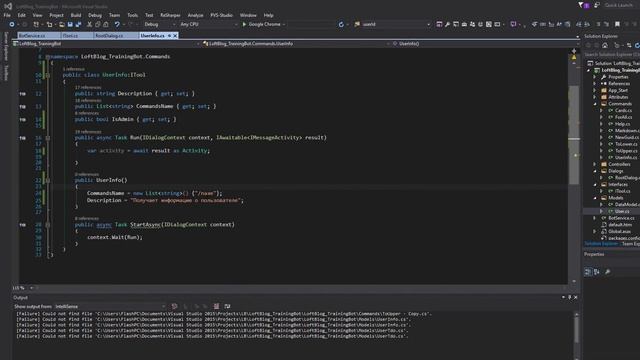Click the browser refresh icon in toolbar
Viewport: 640px width, 360px height.
tap(341, 24)
